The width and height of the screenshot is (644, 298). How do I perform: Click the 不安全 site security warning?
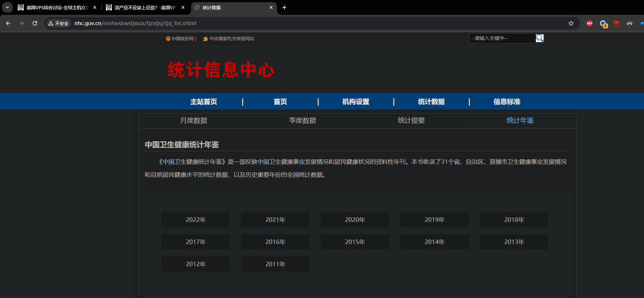[59, 23]
